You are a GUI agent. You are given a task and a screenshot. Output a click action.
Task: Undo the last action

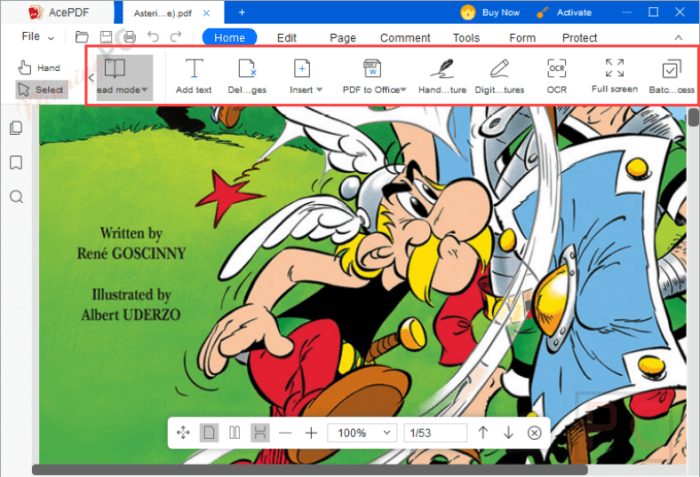tap(153, 37)
